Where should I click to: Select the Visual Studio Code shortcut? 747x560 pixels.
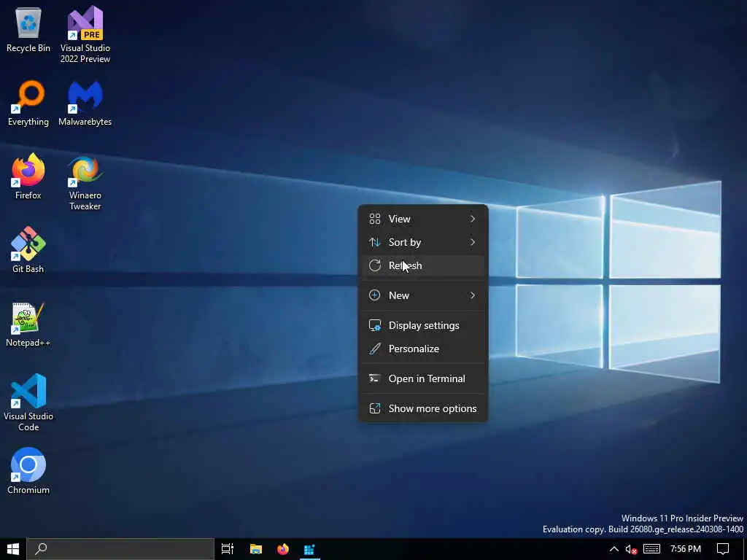(28, 402)
